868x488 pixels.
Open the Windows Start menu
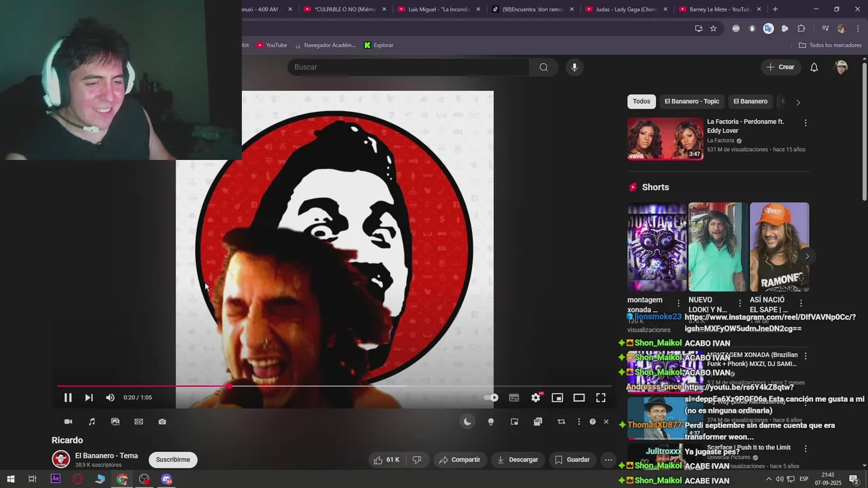[10, 479]
